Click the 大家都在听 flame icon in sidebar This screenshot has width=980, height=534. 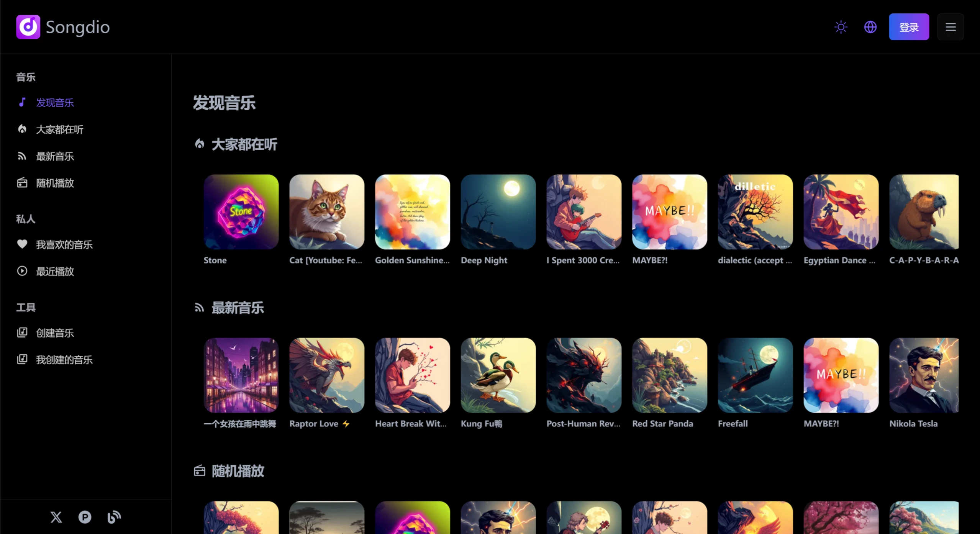click(x=22, y=129)
